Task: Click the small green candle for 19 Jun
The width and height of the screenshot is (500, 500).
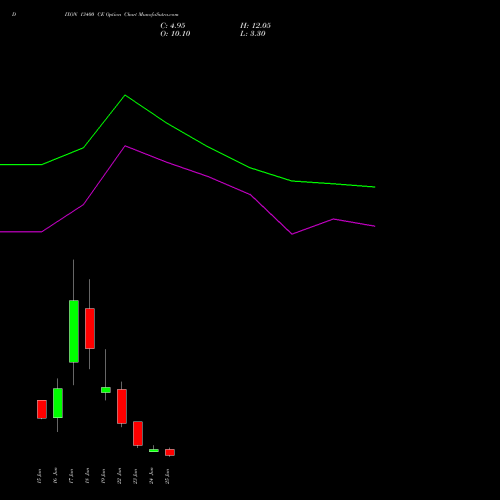Action: tap(106, 390)
